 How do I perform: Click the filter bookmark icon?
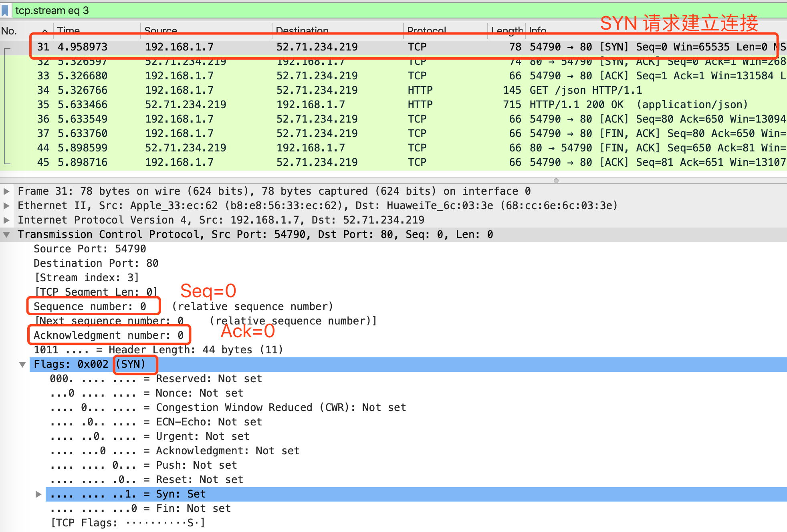(x=5, y=10)
